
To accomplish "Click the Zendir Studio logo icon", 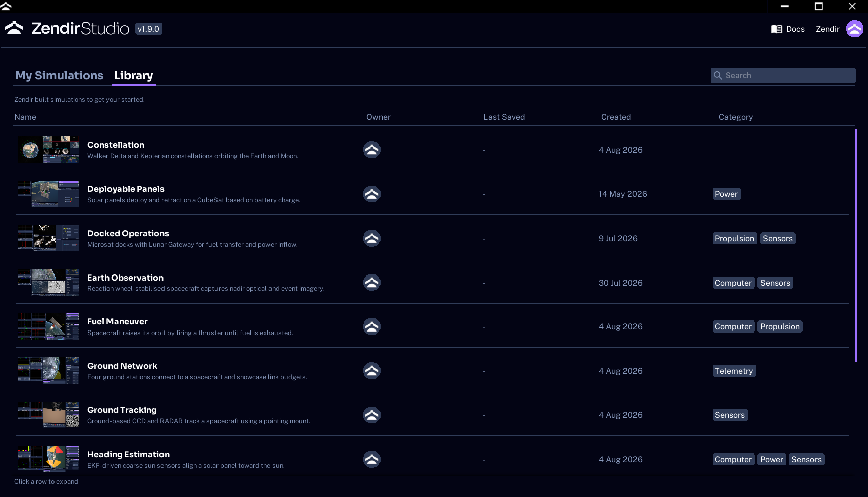I will point(14,28).
